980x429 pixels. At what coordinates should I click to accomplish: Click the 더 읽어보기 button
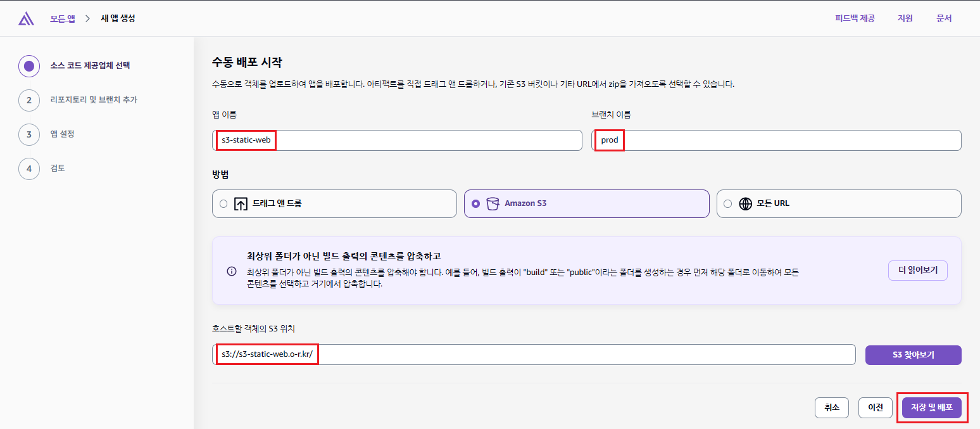pos(917,271)
